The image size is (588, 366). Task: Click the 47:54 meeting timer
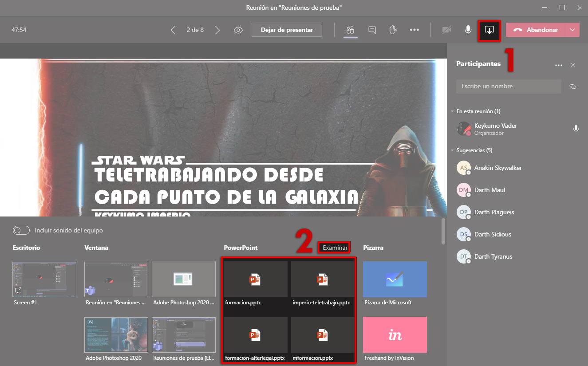(x=19, y=30)
